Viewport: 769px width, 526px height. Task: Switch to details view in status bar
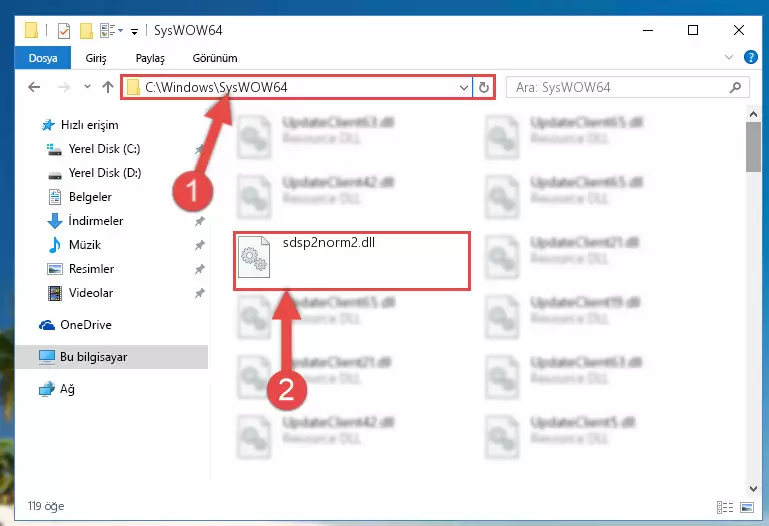(x=725, y=507)
